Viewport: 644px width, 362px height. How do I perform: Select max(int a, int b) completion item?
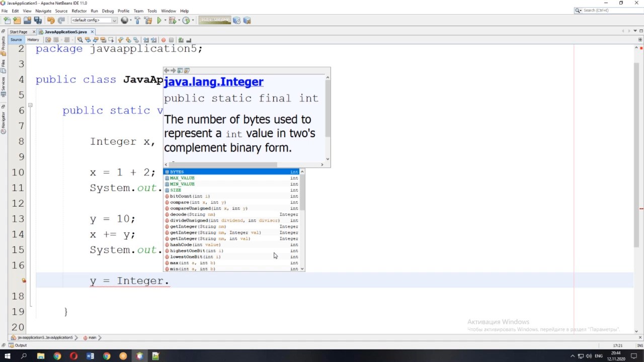232,262
